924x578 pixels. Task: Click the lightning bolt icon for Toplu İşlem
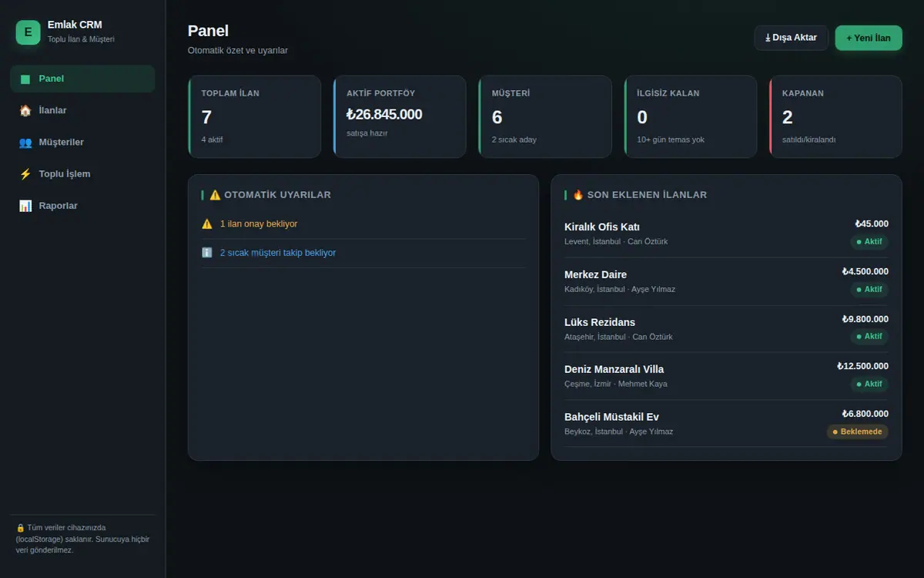pos(25,174)
